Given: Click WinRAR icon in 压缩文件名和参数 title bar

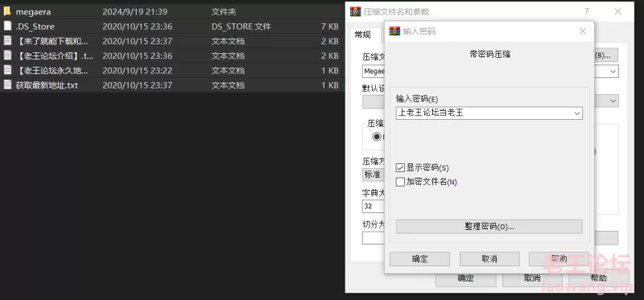Looking at the screenshot, I should point(355,11).
